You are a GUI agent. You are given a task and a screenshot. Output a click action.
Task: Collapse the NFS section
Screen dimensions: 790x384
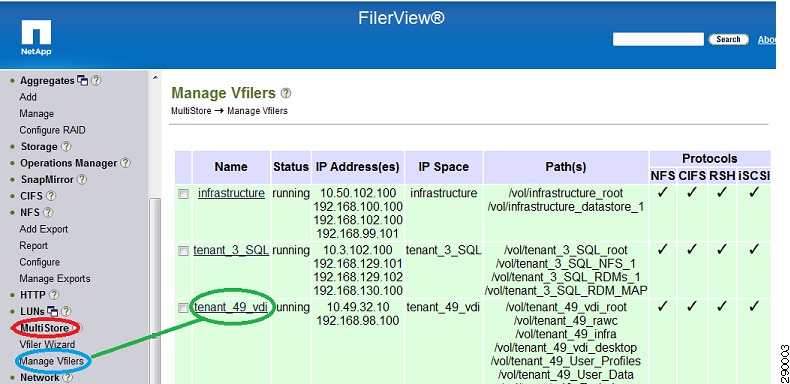pyautogui.click(x=30, y=213)
